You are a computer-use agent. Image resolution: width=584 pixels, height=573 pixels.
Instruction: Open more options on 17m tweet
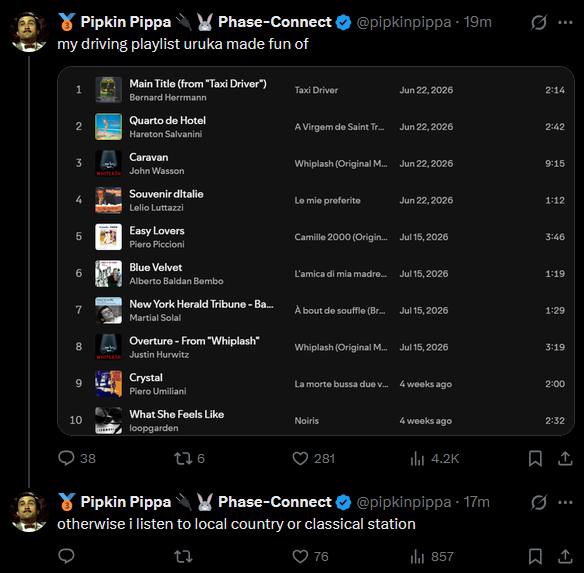[565, 503]
